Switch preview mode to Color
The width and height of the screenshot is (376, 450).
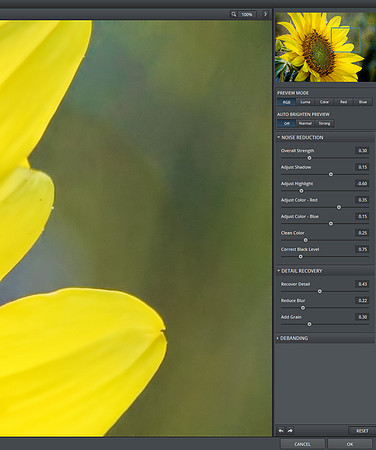[324, 102]
